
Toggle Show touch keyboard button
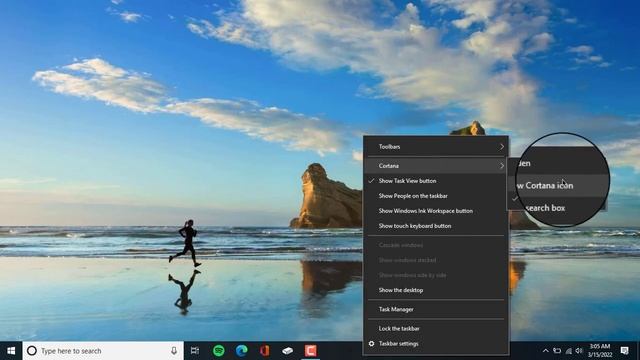[436, 226]
